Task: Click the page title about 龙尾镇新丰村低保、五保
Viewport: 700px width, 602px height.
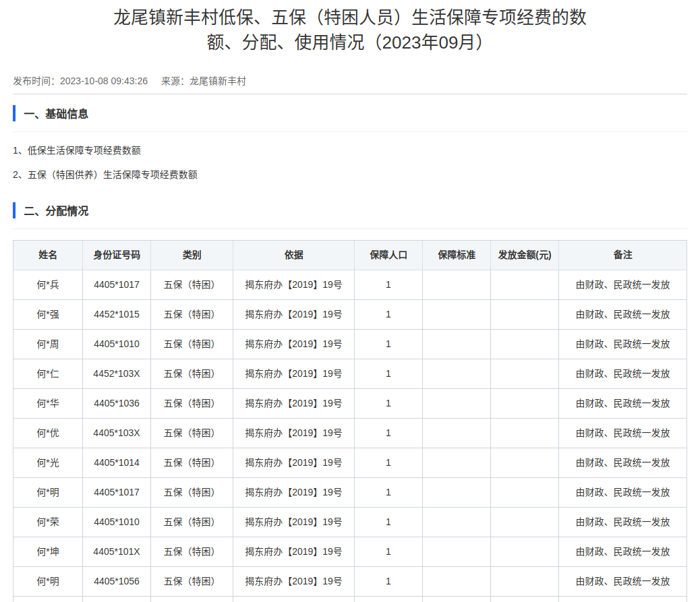Action: (349, 30)
